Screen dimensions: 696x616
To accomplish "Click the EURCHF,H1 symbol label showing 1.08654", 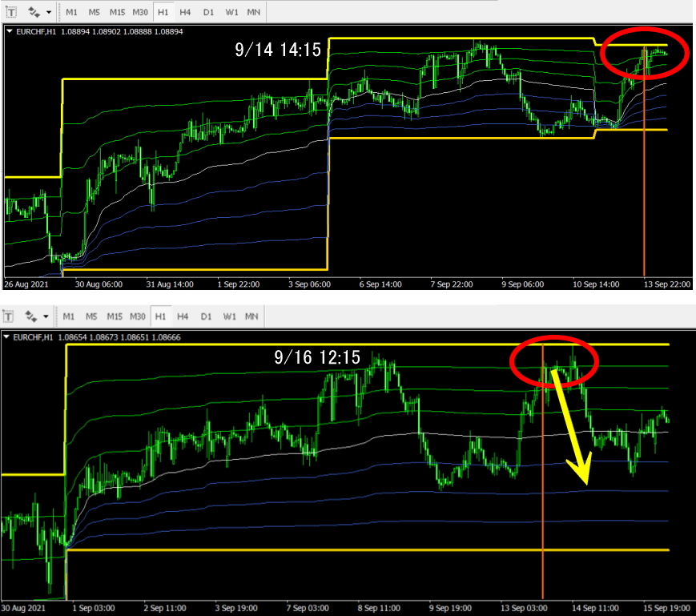I will click(x=97, y=337).
